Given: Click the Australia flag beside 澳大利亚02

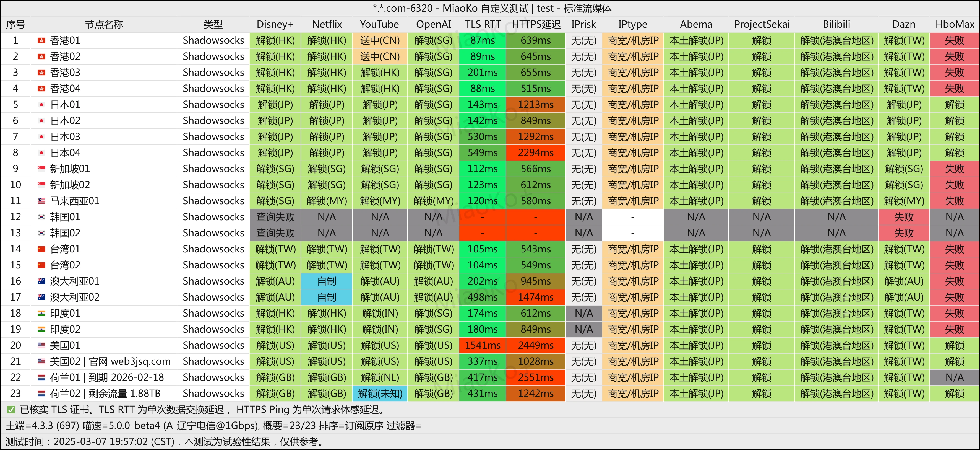Looking at the screenshot, I should [x=41, y=297].
